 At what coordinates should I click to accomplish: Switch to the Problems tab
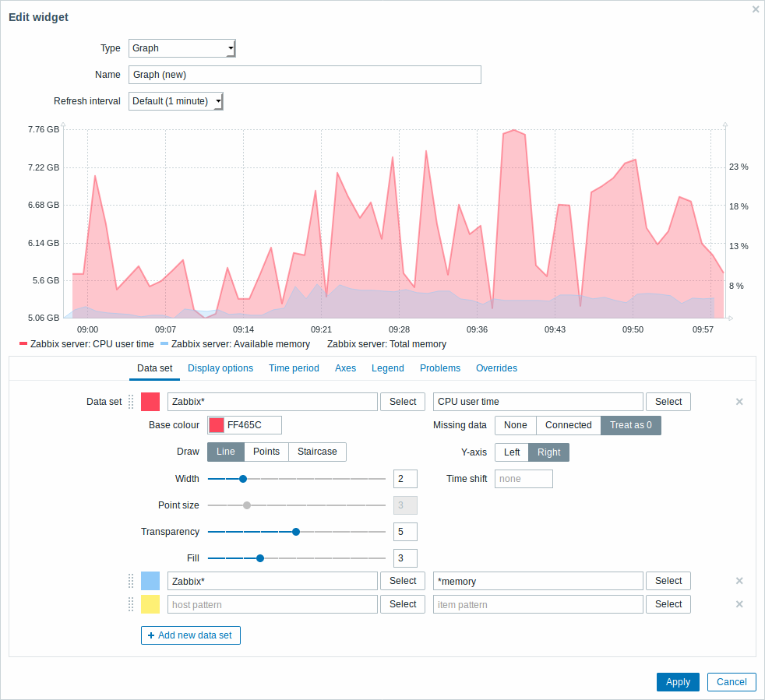(440, 368)
